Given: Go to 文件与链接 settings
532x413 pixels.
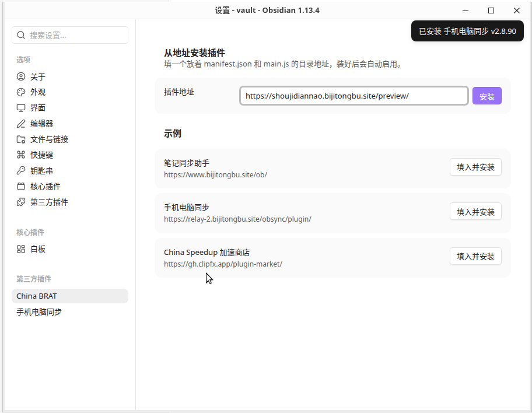Looking at the screenshot, I should 70,139.
